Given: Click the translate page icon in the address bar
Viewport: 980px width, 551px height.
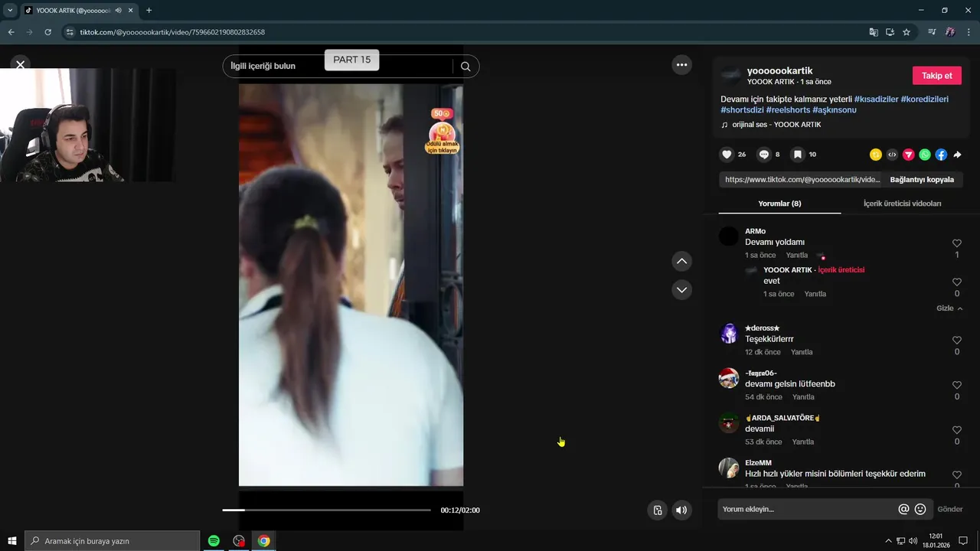Looking at the screenshot, I should (874, 32).
